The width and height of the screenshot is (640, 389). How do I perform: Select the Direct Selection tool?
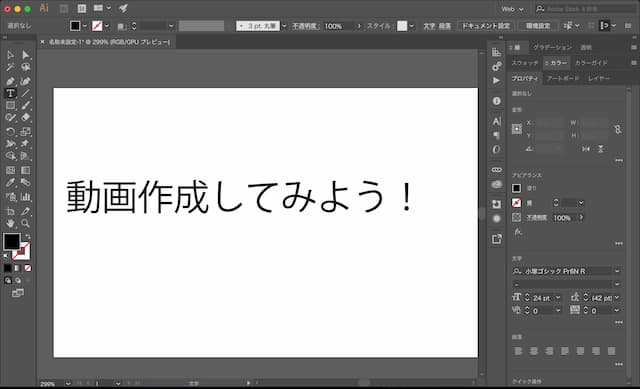pos(25,55)
